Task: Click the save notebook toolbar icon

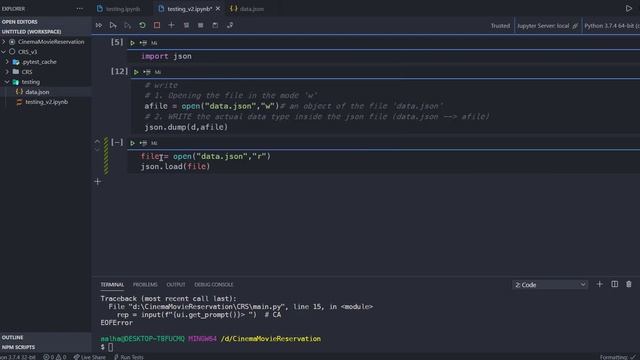Action: (x=215, y=25)
